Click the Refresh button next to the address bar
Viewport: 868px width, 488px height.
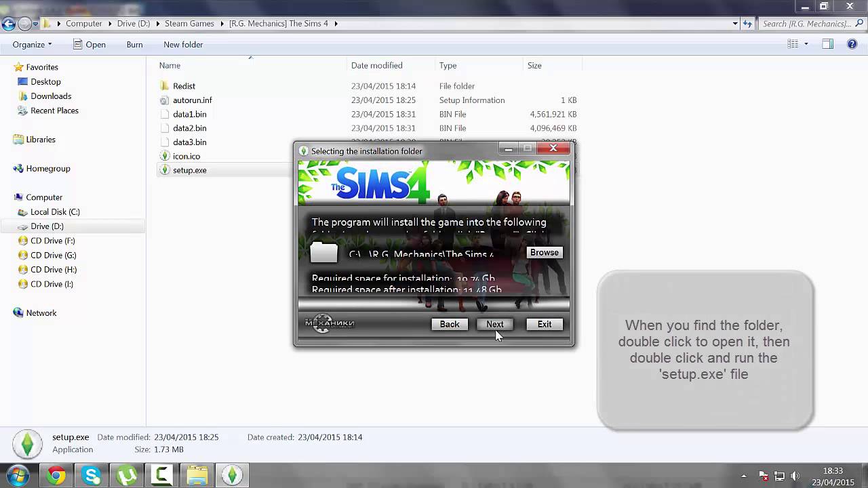click(747, 24)
